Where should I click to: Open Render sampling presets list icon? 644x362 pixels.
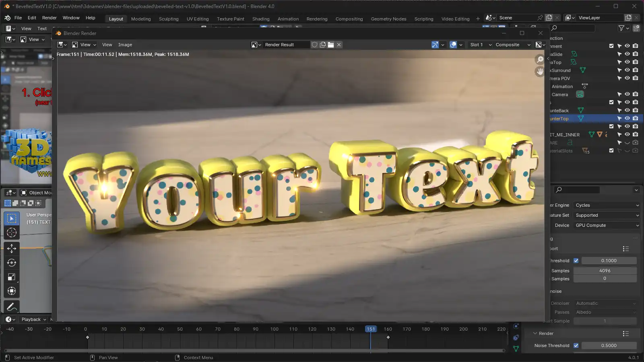pyautogui.click(x=626, y=333)
